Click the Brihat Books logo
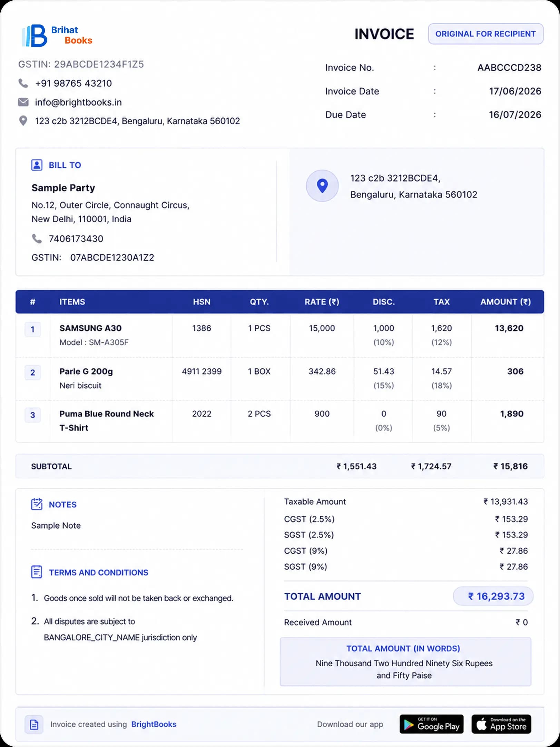 click(x=57, y=35)
